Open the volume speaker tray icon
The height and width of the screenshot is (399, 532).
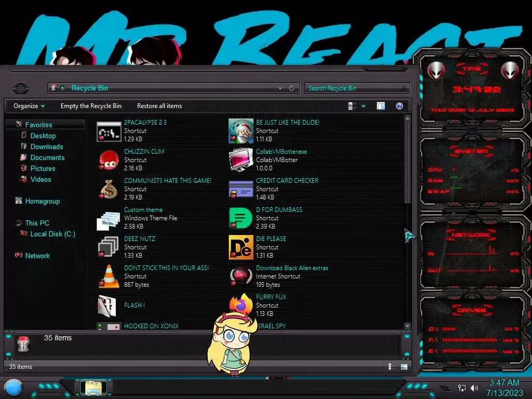pyautogui.click(x=474, y=388)
